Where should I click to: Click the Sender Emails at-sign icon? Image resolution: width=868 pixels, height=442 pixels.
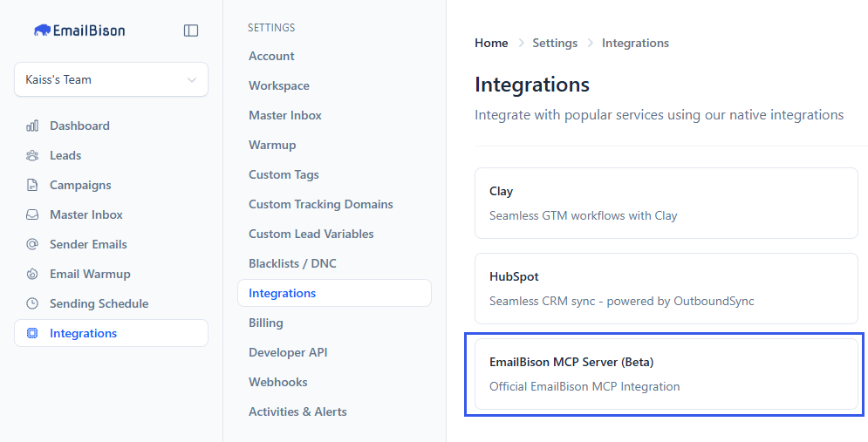pyautogui.click(x=32, y=244)
